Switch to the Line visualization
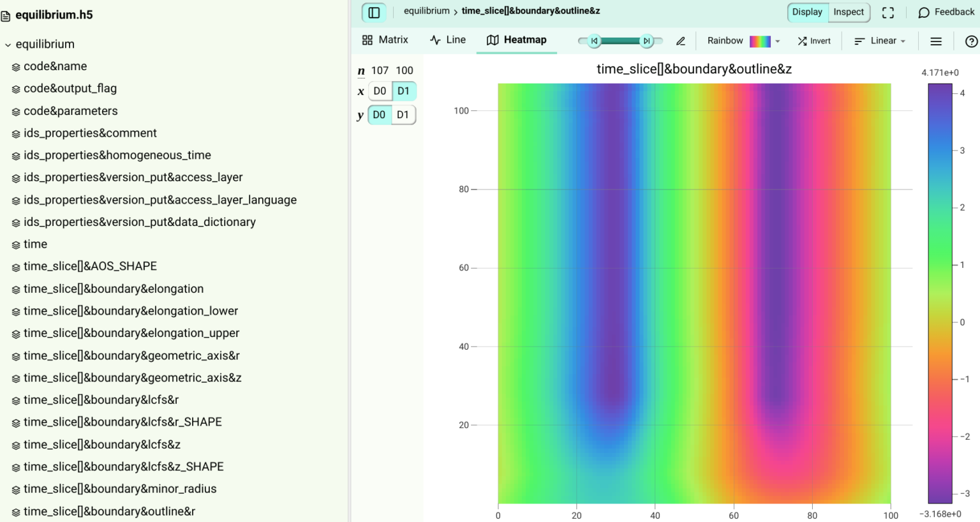This screenshot has width=980, height=522. 447,40
